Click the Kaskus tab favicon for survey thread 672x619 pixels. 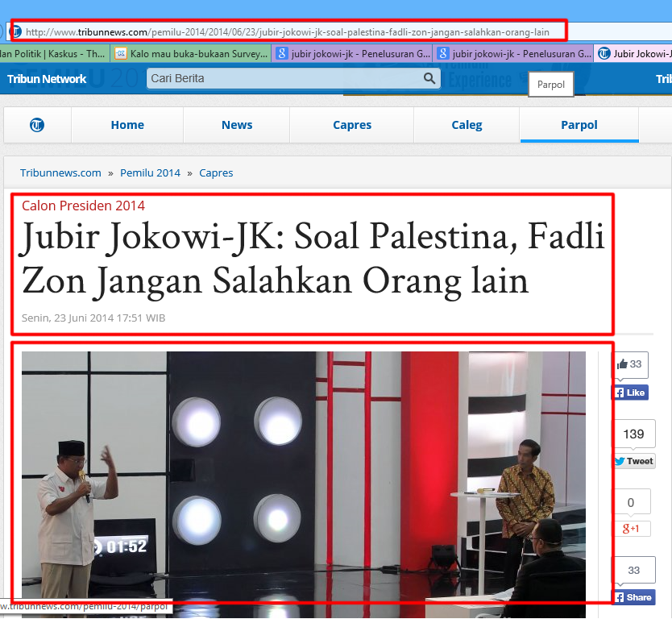pyautogui.click(x=121, y=53)
